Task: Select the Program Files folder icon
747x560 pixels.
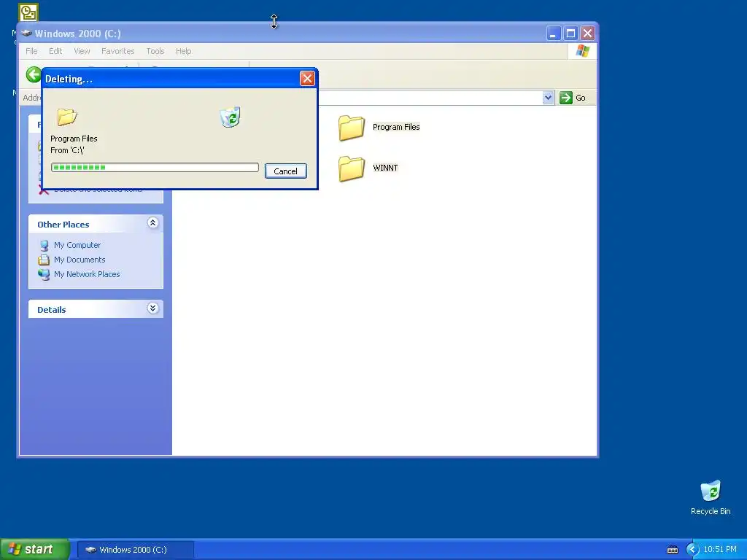Action: click(352, 128)
